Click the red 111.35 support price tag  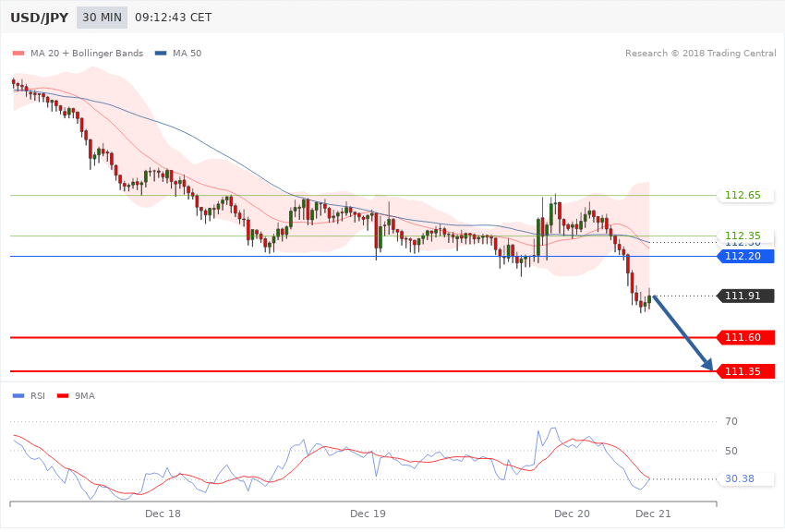pos(746,371)
